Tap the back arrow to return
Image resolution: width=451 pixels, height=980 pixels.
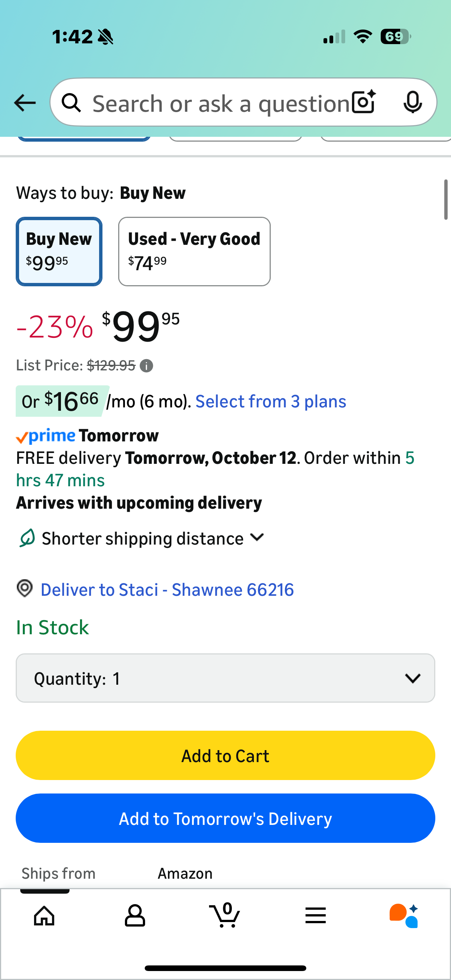coord(24,102)
